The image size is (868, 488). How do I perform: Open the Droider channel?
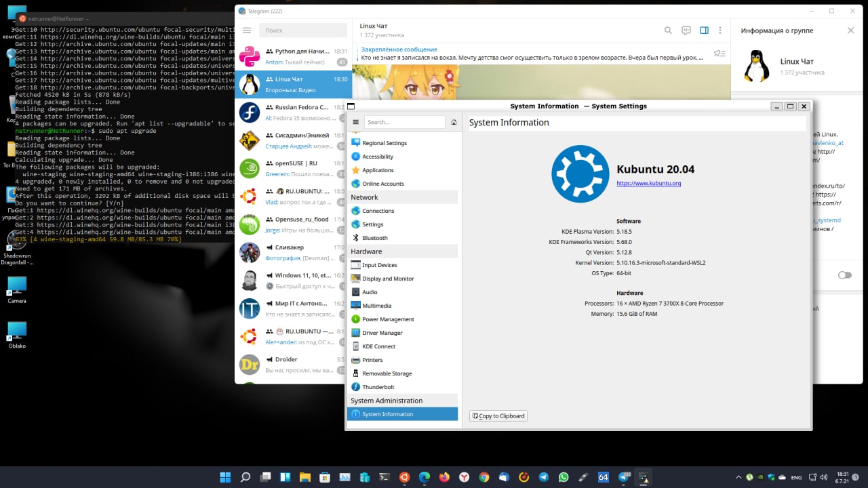pos(293,365)
